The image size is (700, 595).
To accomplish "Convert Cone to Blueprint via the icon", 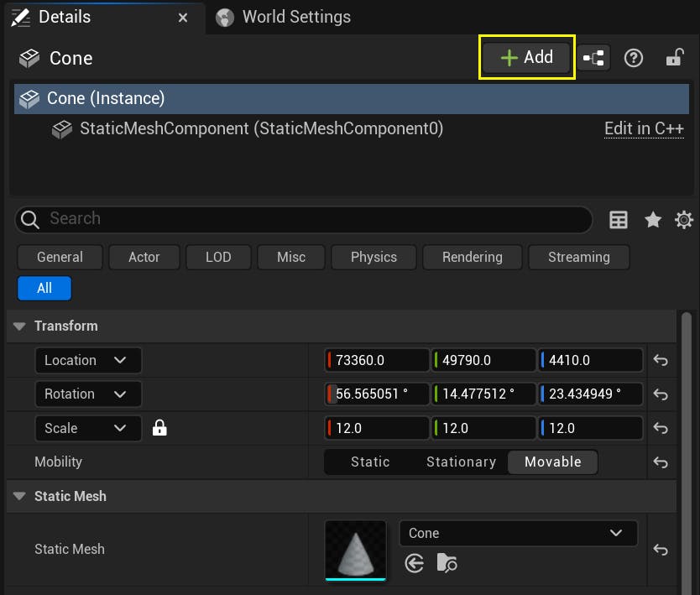I will click(x=593, y=57).
